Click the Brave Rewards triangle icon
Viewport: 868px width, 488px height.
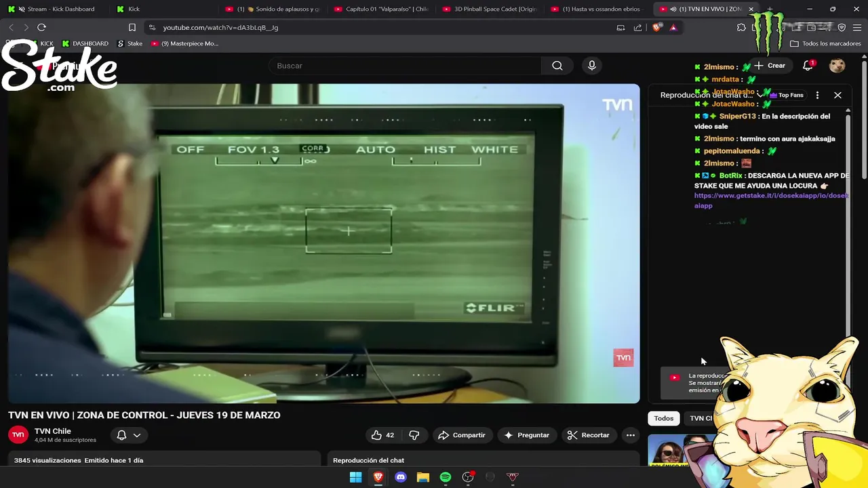coord(673,27)
